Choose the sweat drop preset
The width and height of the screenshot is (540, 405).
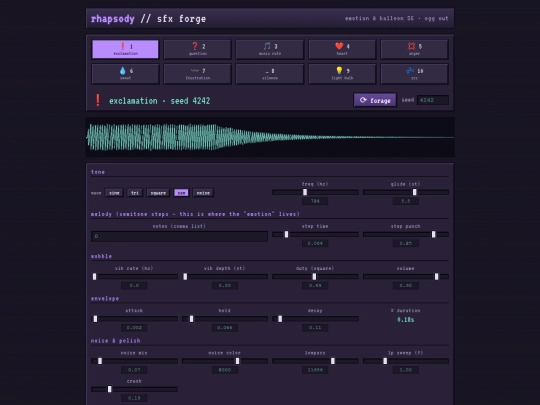pos(125,74)
